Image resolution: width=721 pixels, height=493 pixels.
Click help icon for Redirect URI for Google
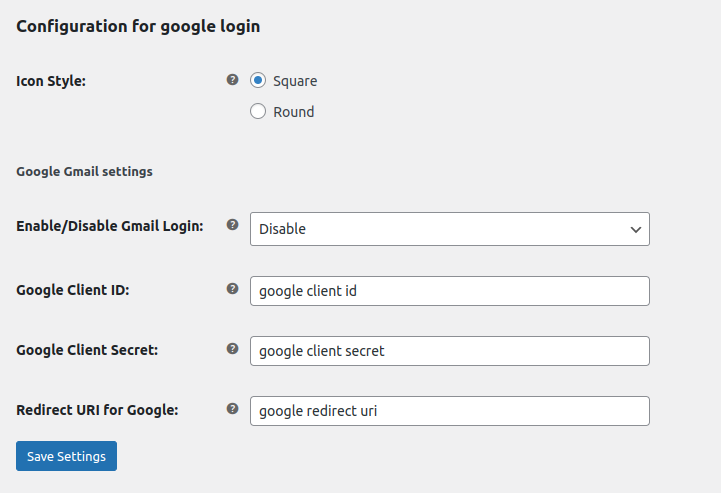(x=233, y=409)
